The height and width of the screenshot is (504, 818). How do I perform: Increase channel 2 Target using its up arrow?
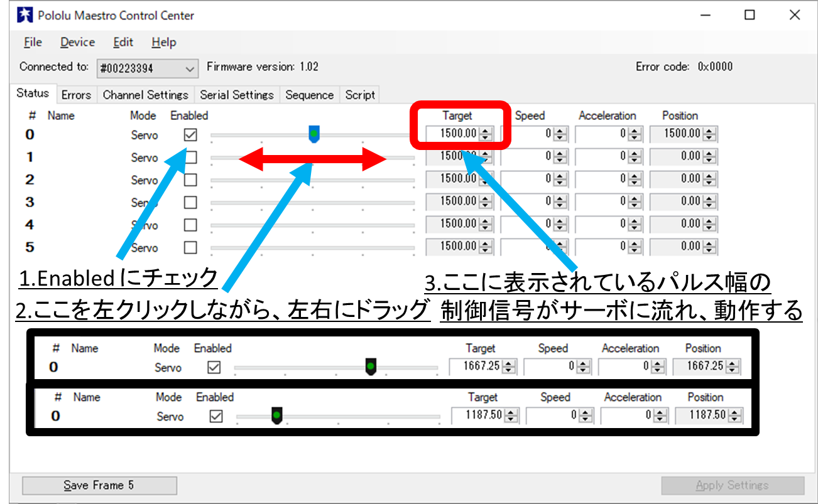(486, 176)
